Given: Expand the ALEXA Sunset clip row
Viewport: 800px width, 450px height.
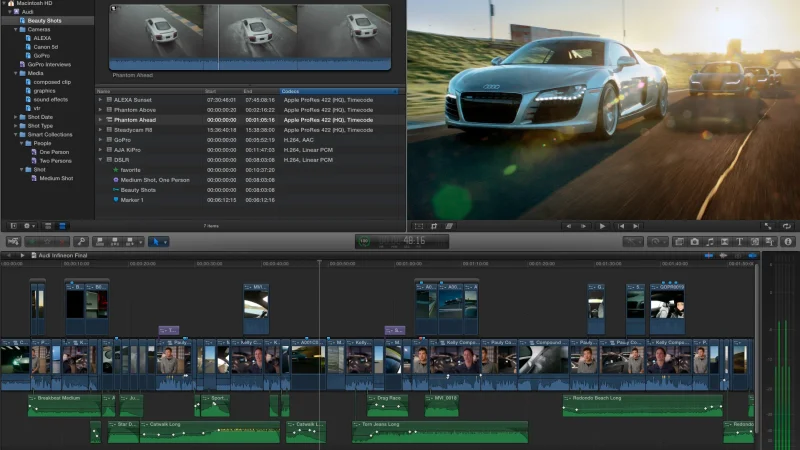Looking at the screenshot, I should (x=101, y=100).
